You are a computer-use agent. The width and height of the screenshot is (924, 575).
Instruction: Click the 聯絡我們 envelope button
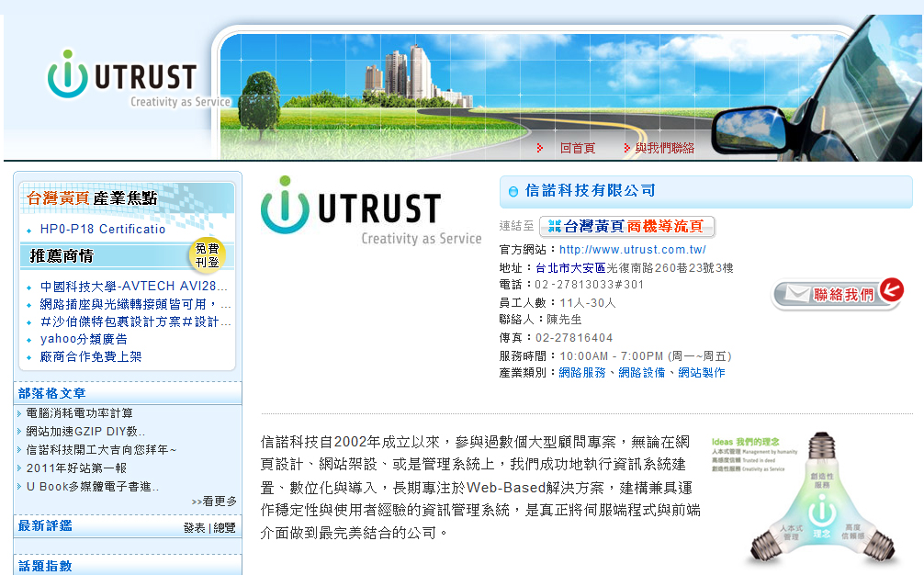coord(838,293)
